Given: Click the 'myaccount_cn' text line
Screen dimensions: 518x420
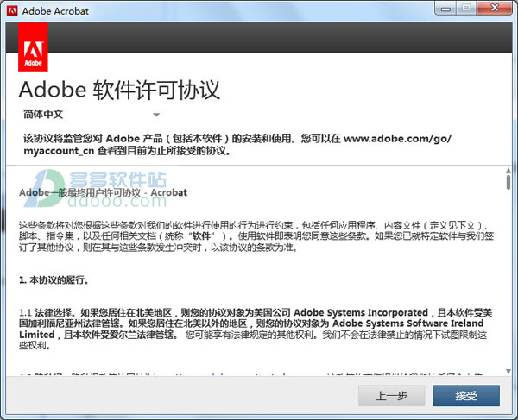Looking at the screenshot, I should tap(127, 151).
